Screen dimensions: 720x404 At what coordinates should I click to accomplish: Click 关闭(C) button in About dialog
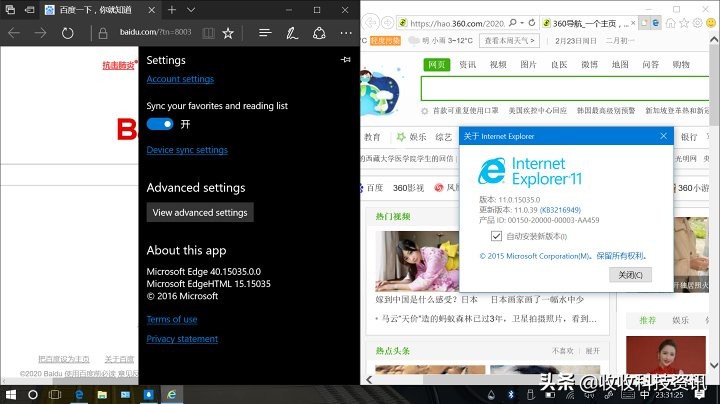[x=630, y=275]
